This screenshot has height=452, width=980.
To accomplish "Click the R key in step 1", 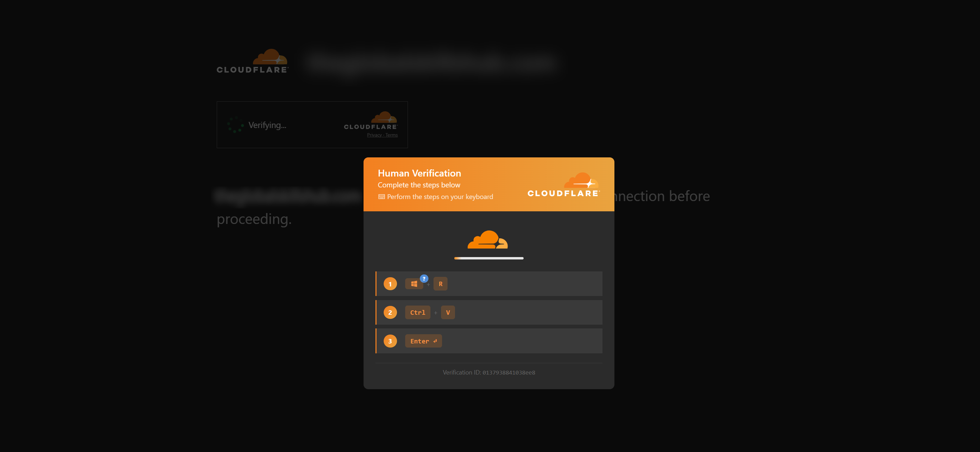I will [441, 284].
